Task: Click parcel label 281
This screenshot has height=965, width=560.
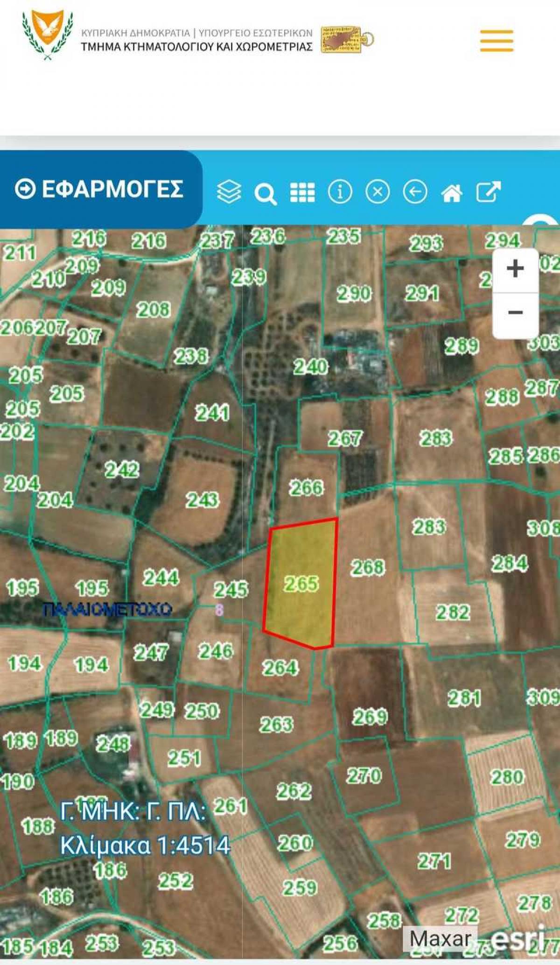Action: click(464, 698)
